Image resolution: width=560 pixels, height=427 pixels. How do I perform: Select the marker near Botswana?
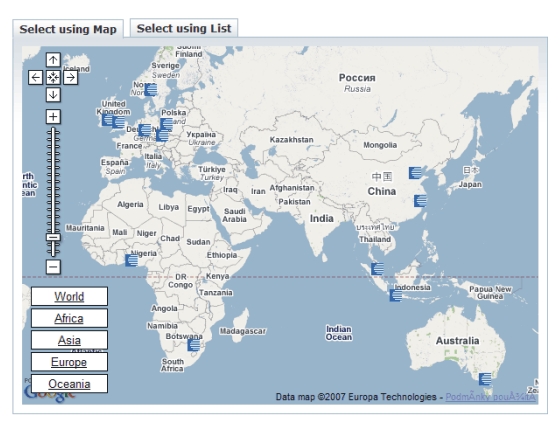point(194,345)
